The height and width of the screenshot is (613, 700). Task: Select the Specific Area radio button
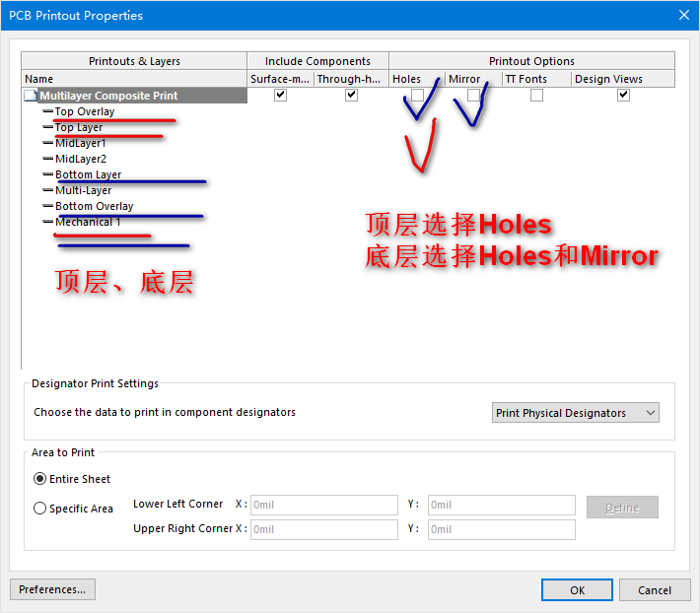[x=40, y=509]
